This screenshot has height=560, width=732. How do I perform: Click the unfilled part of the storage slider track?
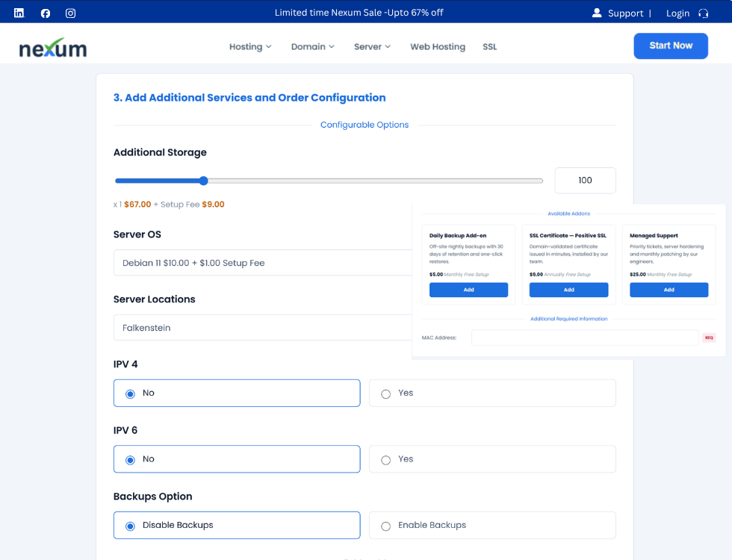pos(375,181)
